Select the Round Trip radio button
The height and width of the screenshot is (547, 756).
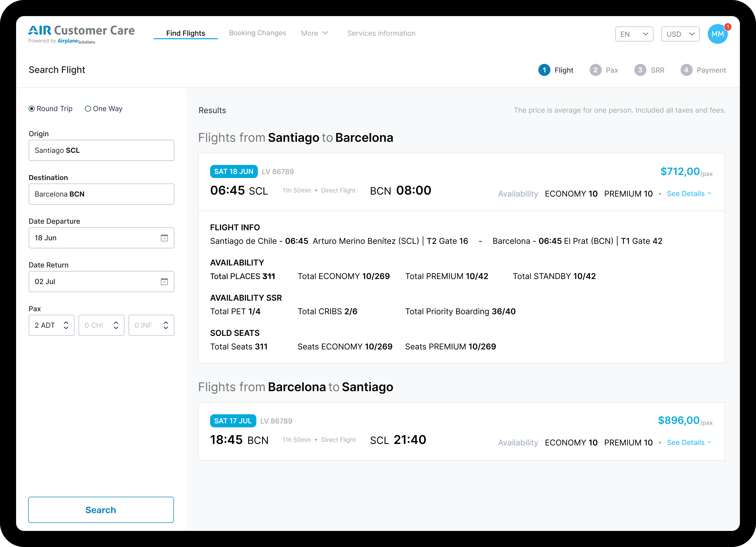click(x=32, y=109)
